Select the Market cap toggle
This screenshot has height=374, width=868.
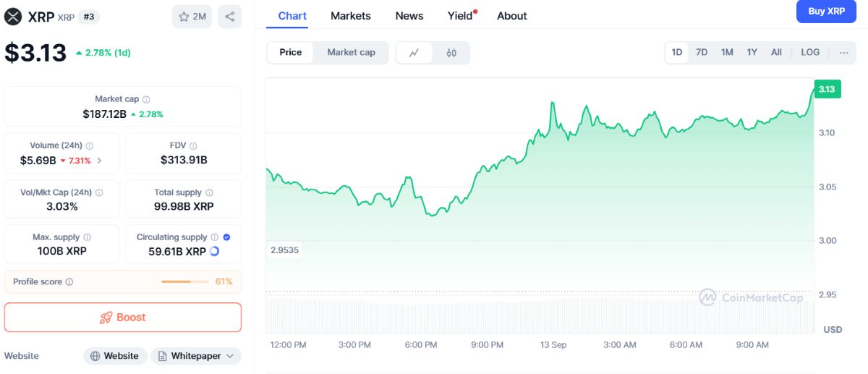click(x=351, y=52)
